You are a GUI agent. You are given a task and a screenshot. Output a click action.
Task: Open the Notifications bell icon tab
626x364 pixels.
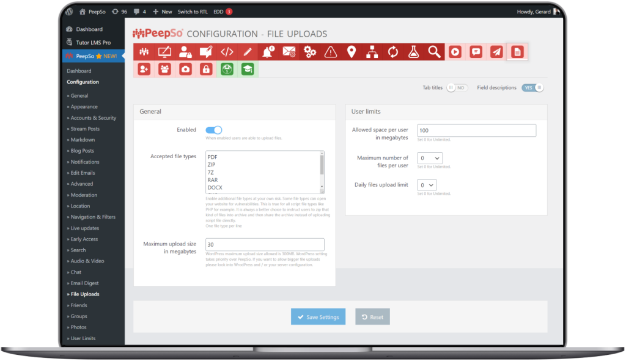coord(268,52)
